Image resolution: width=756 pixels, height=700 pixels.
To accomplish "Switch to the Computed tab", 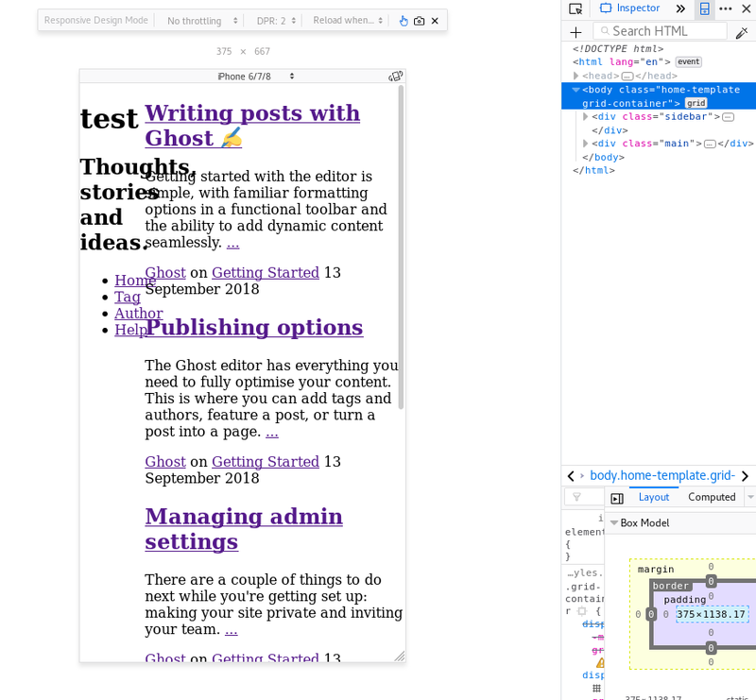I will pyautogui.click(x=712, y=497).
